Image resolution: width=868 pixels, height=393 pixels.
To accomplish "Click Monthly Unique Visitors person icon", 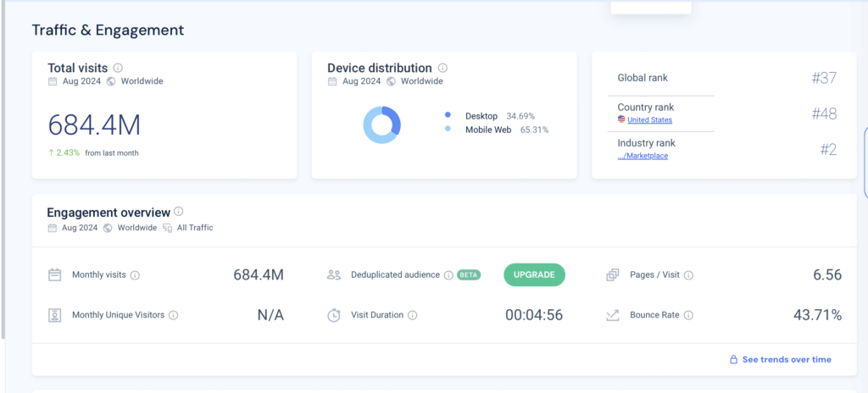I will (54, 316).
